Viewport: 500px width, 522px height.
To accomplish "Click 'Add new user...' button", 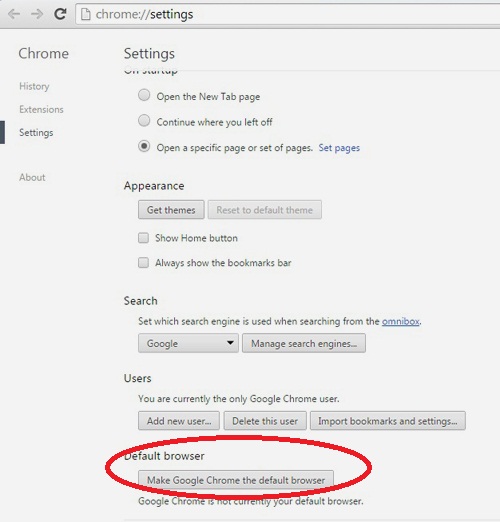I will click(x=179, y=421).
